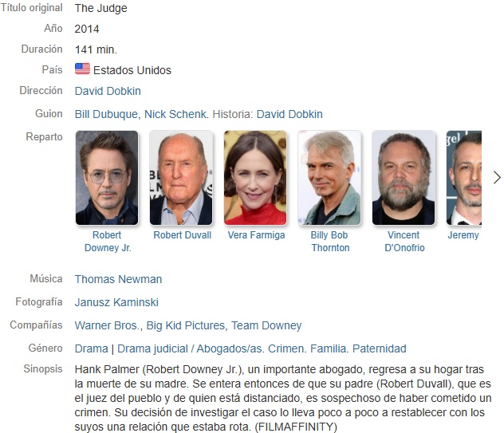Open cinematographer Janusz Kaminski's page

pyautogui.click(x=116, y=302)
